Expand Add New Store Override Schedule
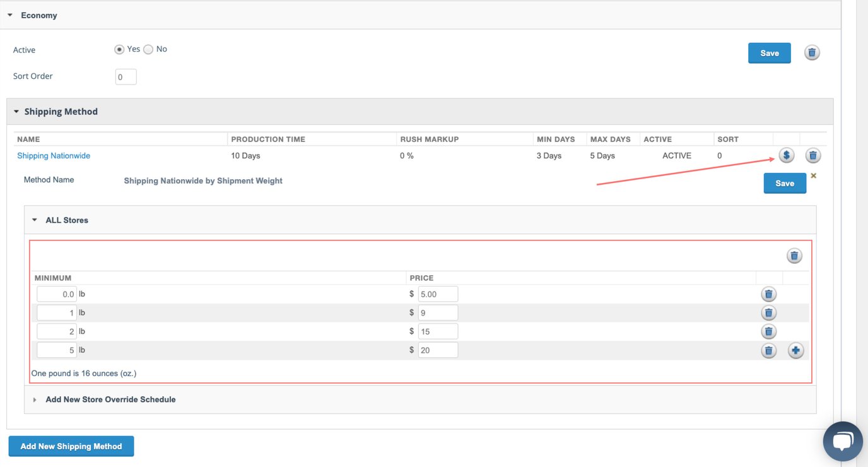Image resolution: width=868 pixels, height=467 pixels. click(110, 399)
